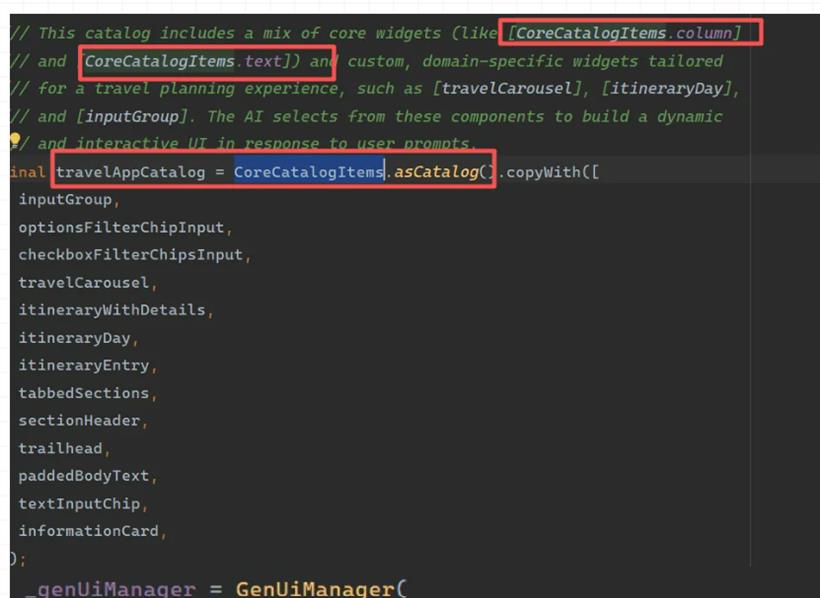
Task: Click itineraryWithDetails in the list
Action: click(x=112, y=310)
